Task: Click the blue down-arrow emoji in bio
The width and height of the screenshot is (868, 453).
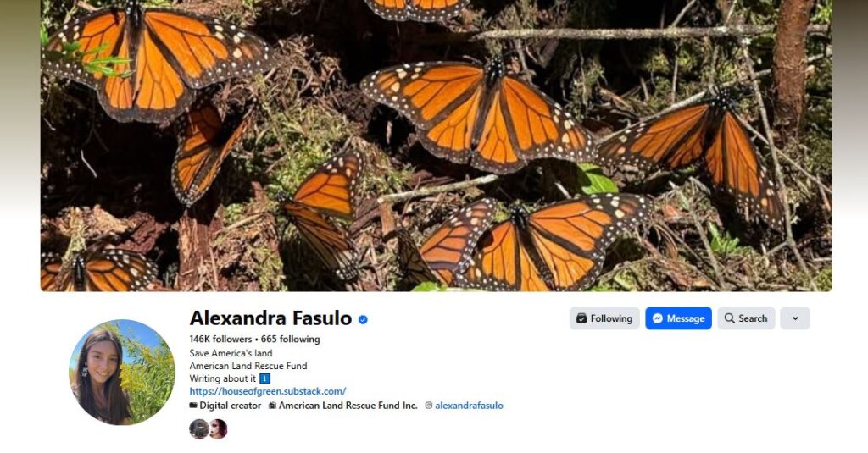Action: [x=264, y=378]
